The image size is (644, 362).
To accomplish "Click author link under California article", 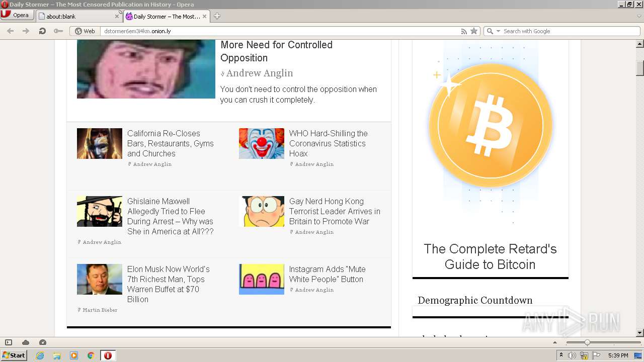I will coord(152,164).
